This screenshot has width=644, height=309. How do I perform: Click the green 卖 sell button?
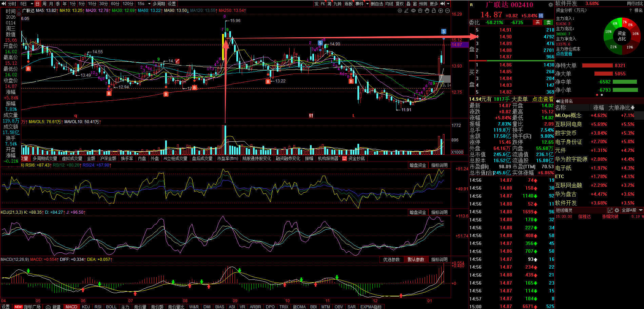tap(548, 22)
